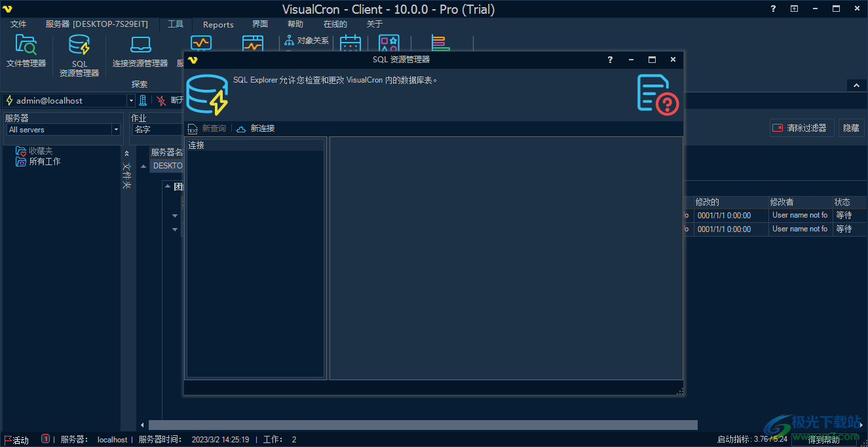
Task: Click the 连接 connections list header
Action: [255, 146]
